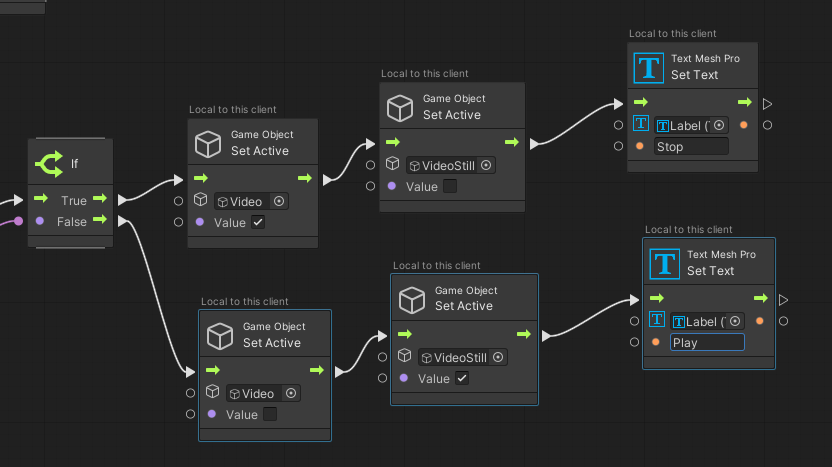Check Value checkbox on bottom Video node
Image resolution: width=832 pixels, height=467 pixels.
click(x=270, y=414)
